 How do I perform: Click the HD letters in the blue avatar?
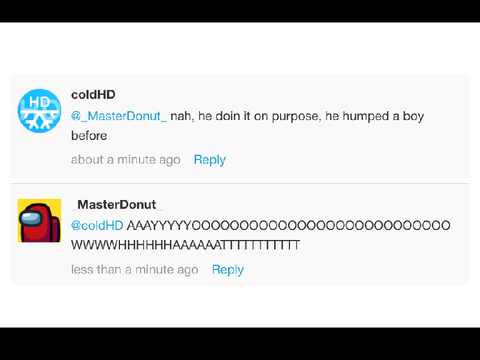tap(39, 102)
